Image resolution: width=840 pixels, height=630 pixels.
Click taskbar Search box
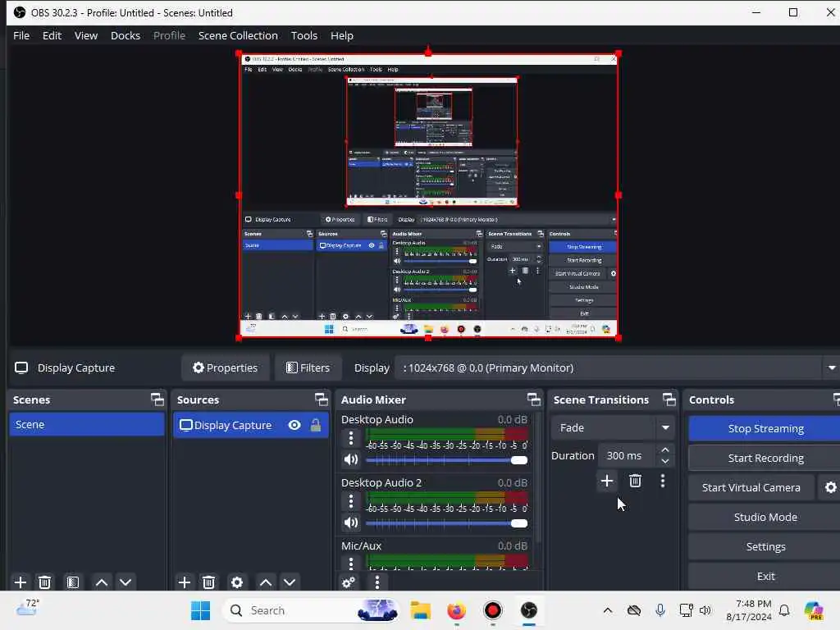pos(311,610)
